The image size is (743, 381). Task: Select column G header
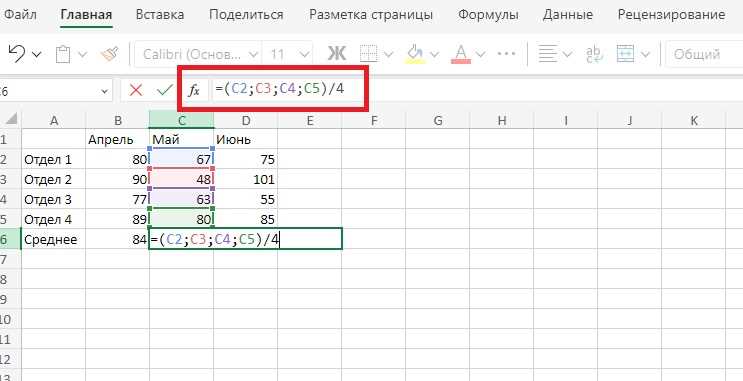tap(437, 121)
